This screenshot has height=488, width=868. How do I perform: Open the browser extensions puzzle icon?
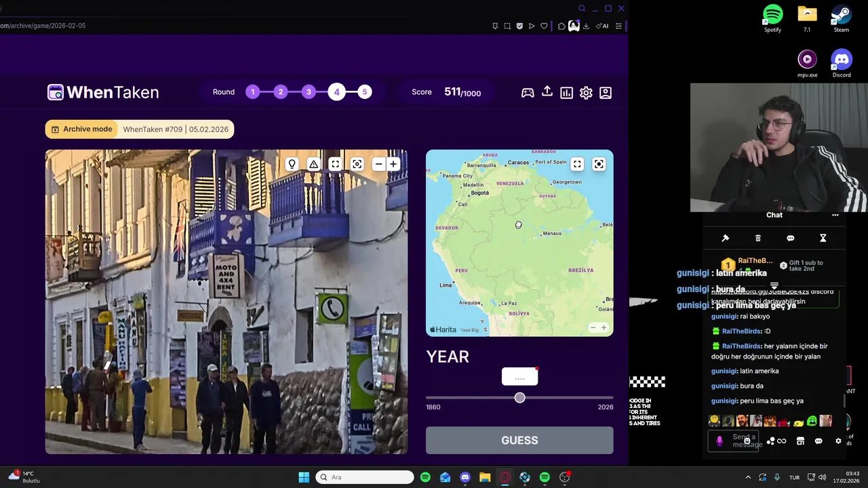(561, 26)
